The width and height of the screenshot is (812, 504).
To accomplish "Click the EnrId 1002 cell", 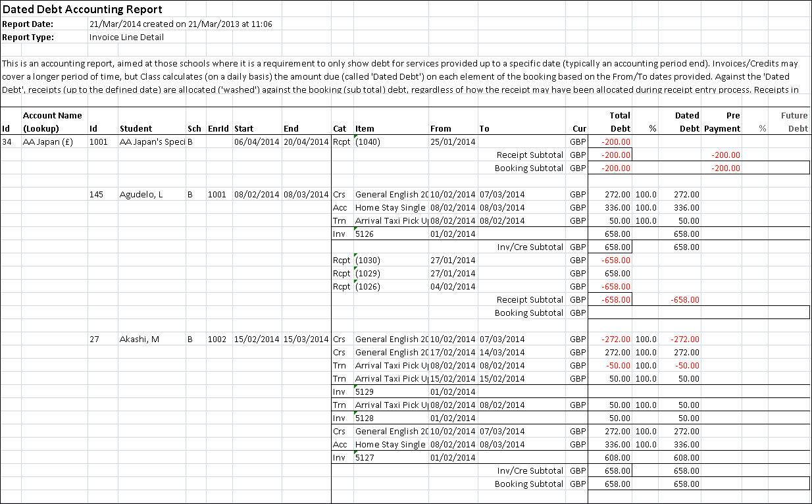I will coord(216,340).
